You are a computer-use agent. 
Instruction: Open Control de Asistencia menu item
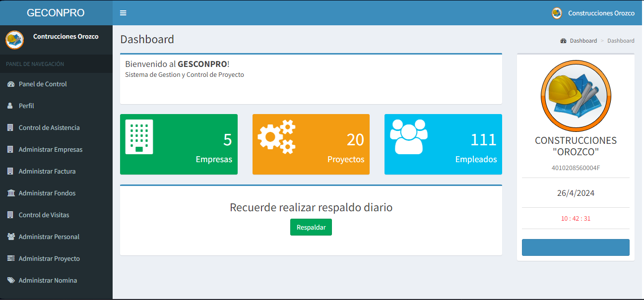tap(49, 128)
